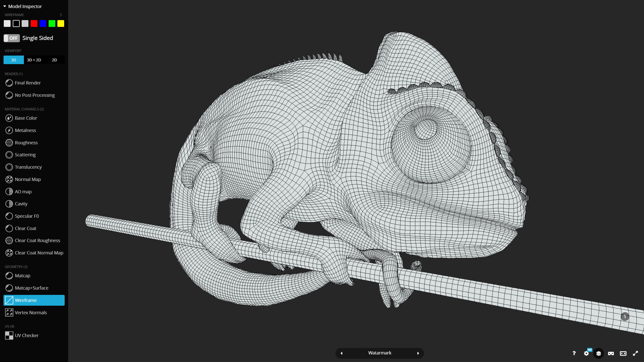The height and width of the screenshot is (362, 644).
Task: Toggle theater mode icon
Action: coord(623,353)
